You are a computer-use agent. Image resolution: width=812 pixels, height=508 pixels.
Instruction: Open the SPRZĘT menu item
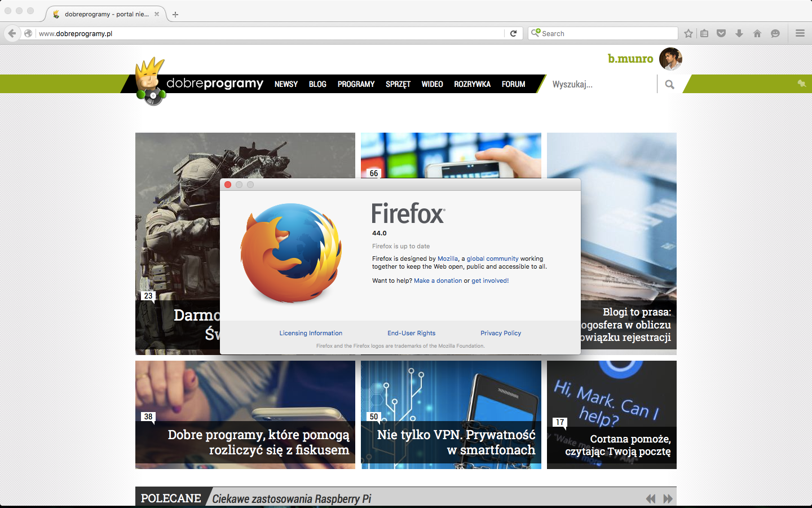(398, 84)
